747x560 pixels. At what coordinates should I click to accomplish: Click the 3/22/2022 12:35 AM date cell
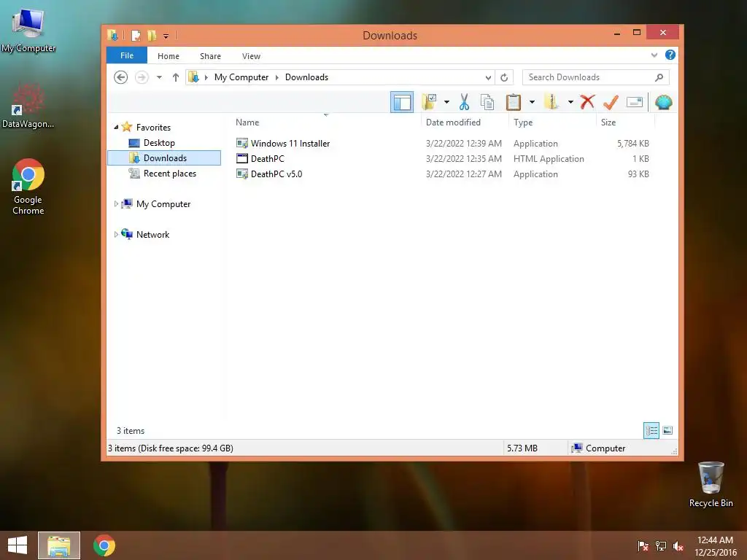click(x=463, y=158)
